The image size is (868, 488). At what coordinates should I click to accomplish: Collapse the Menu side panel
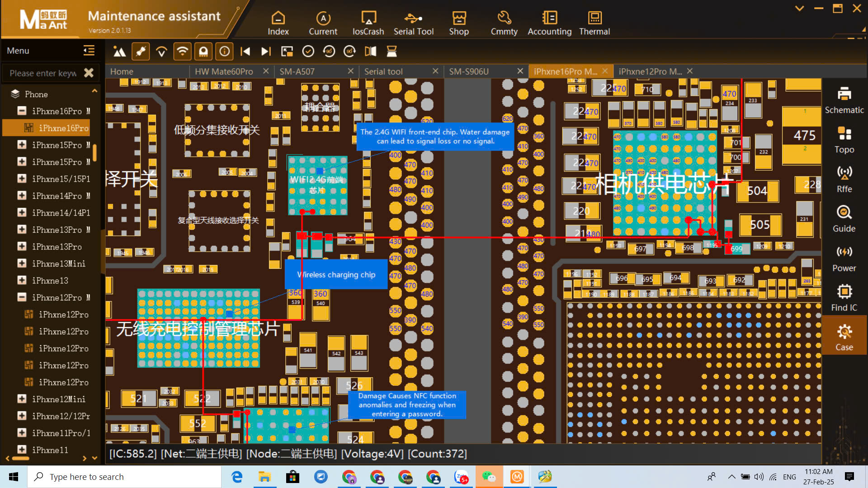(x=89, y=51)
